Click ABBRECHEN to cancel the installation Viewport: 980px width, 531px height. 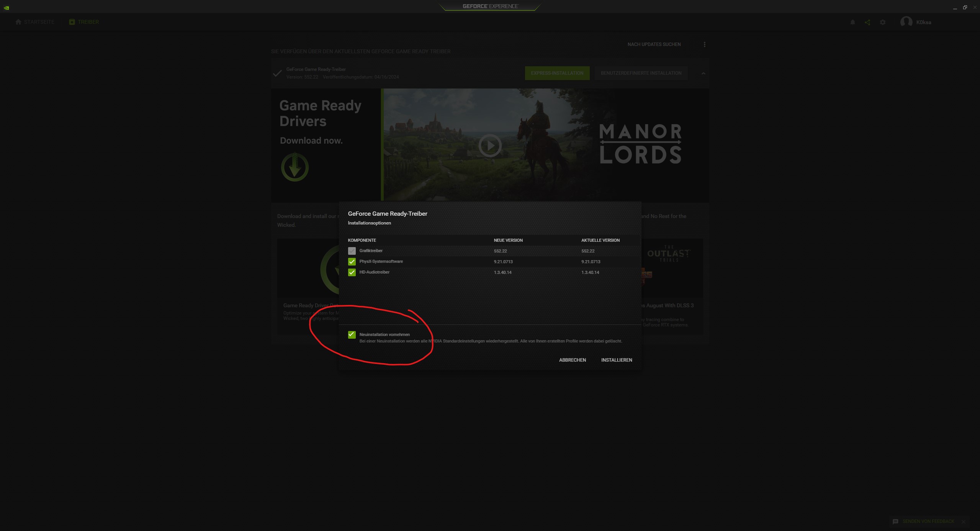(573, 360)
